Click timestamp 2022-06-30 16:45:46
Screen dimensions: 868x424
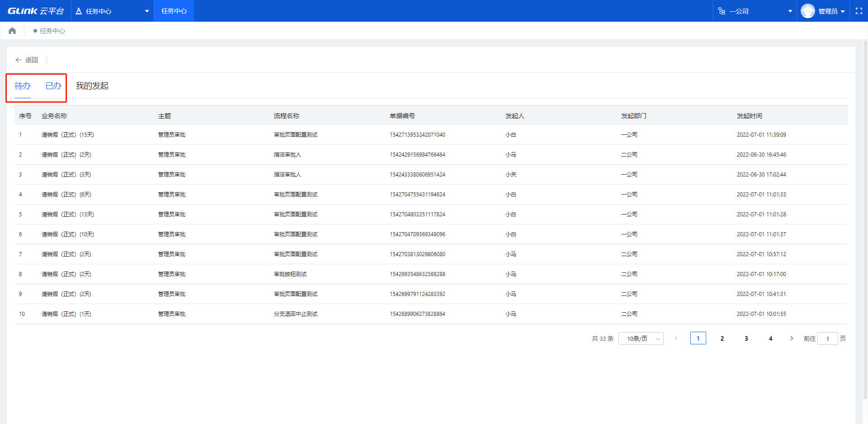(x=761, y=155)
